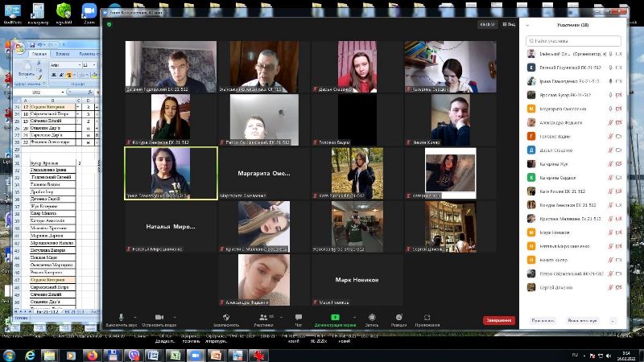Image resolution: width=644 pixels, height=362 pixels.
Task: Toggle underline formatting in Excel ribbon
Action: click(x=68, y=73)
